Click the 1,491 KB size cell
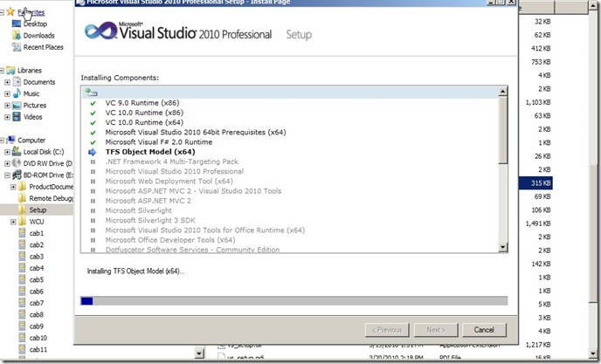This screenshot has height=364, width=601. click(538, 223)
